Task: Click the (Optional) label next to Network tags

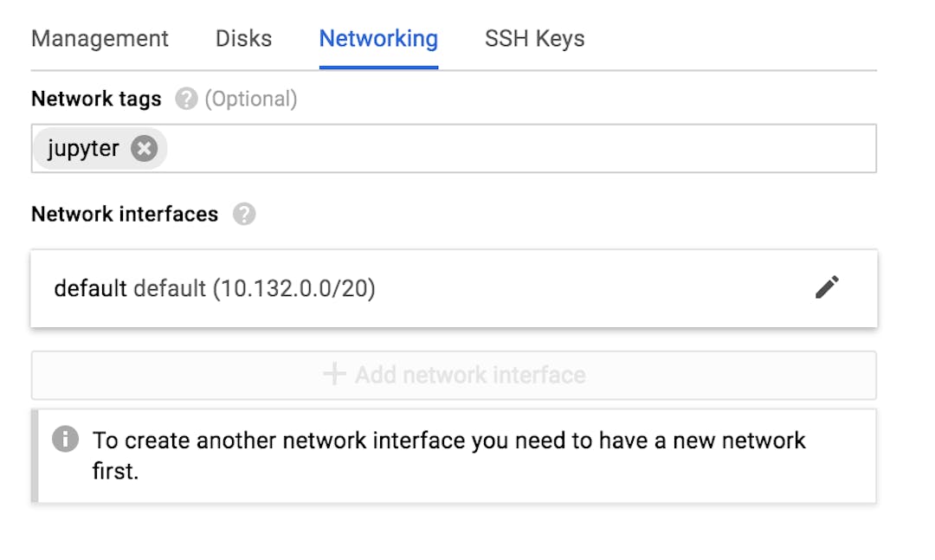Action: [x=251, y=99]
